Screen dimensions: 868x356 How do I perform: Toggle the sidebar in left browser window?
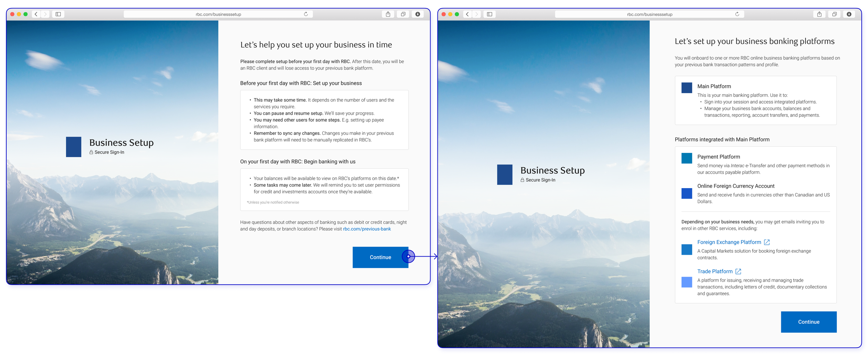tap(58, 14)
